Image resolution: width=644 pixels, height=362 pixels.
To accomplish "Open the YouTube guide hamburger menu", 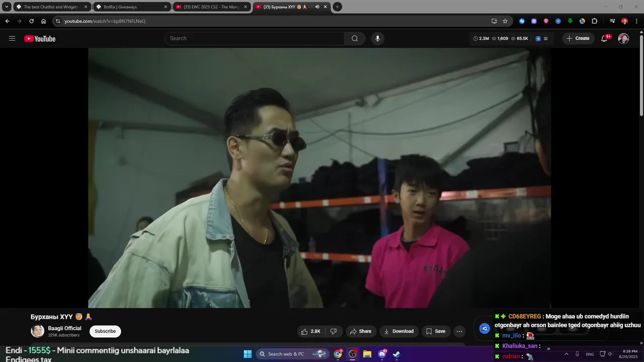I will point(12,39).
